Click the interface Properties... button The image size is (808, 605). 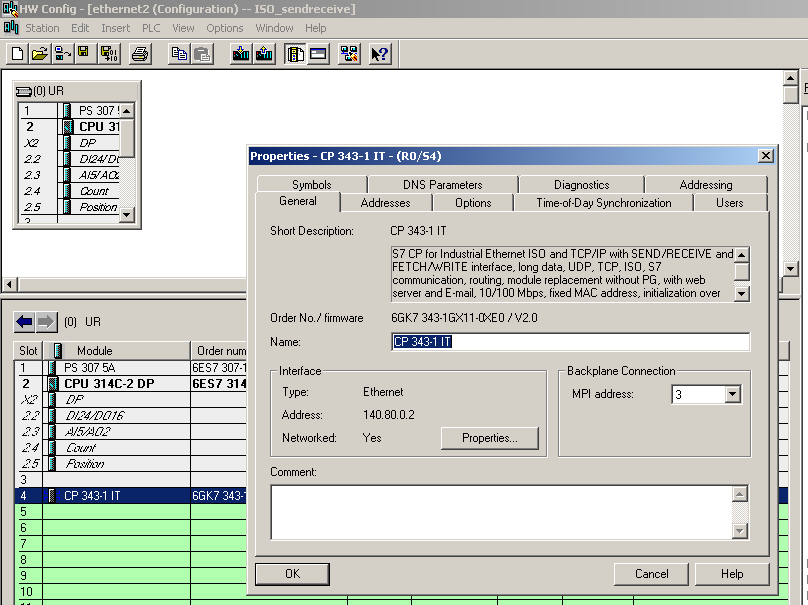click(x=489, y=438)
